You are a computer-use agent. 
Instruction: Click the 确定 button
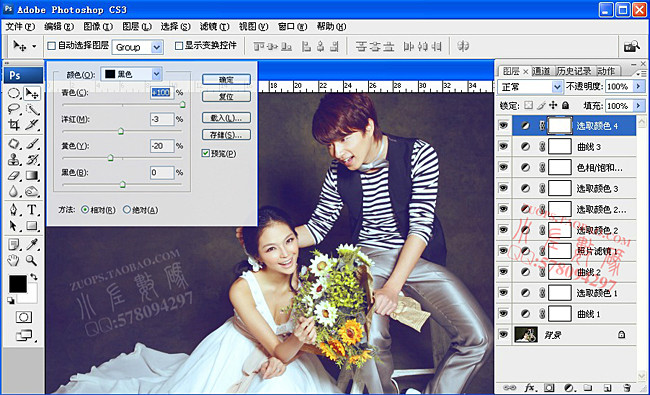pos(226,79)
